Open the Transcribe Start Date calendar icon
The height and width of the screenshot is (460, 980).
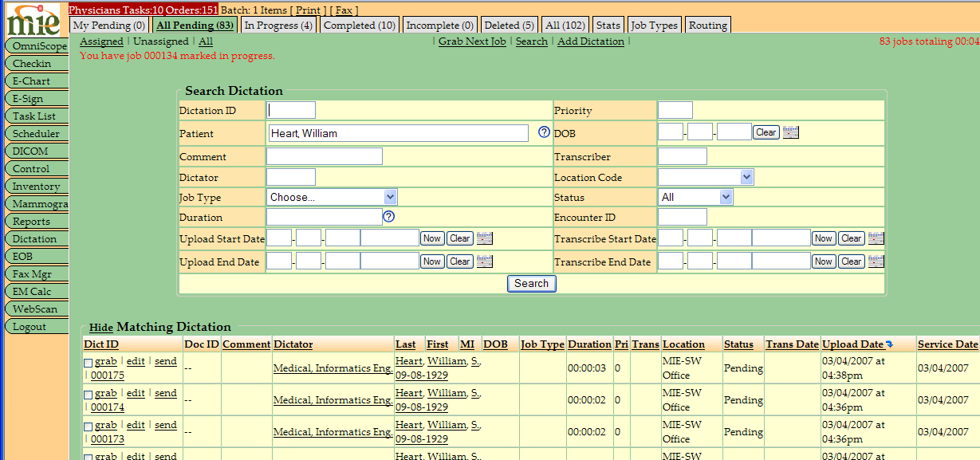876,238
